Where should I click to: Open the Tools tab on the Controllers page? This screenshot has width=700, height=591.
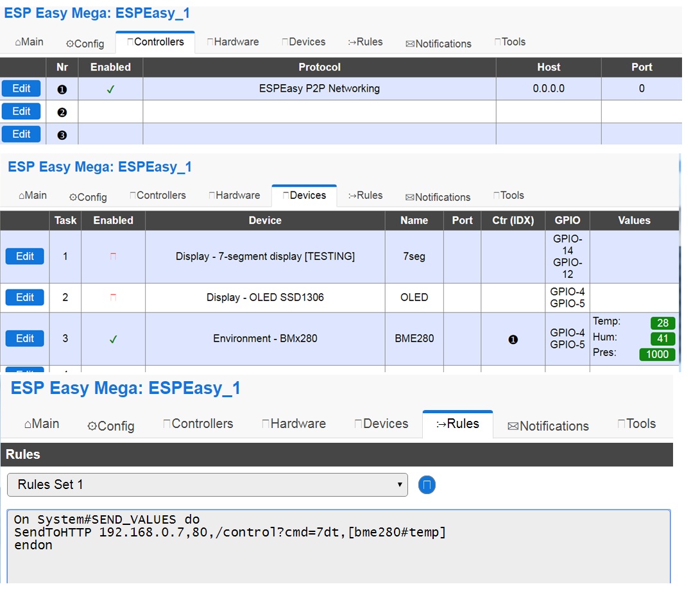[x=510, y=42]
